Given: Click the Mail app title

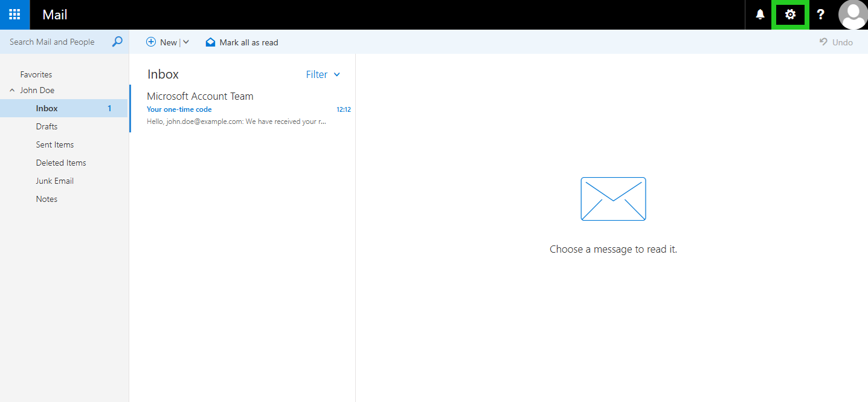Looking at the screenshot, I should pyautogui.click(x=54, y=15).
